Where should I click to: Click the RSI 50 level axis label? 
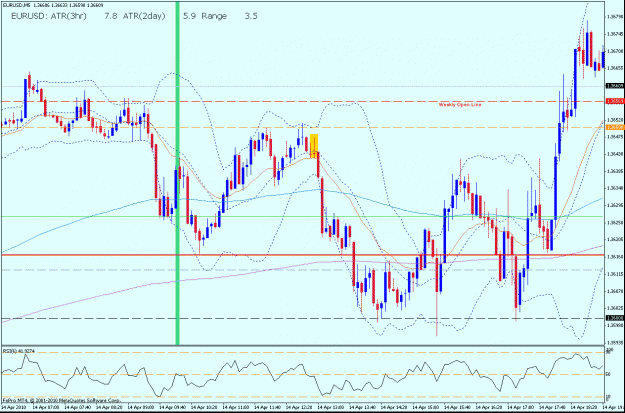tap(609, 375)
